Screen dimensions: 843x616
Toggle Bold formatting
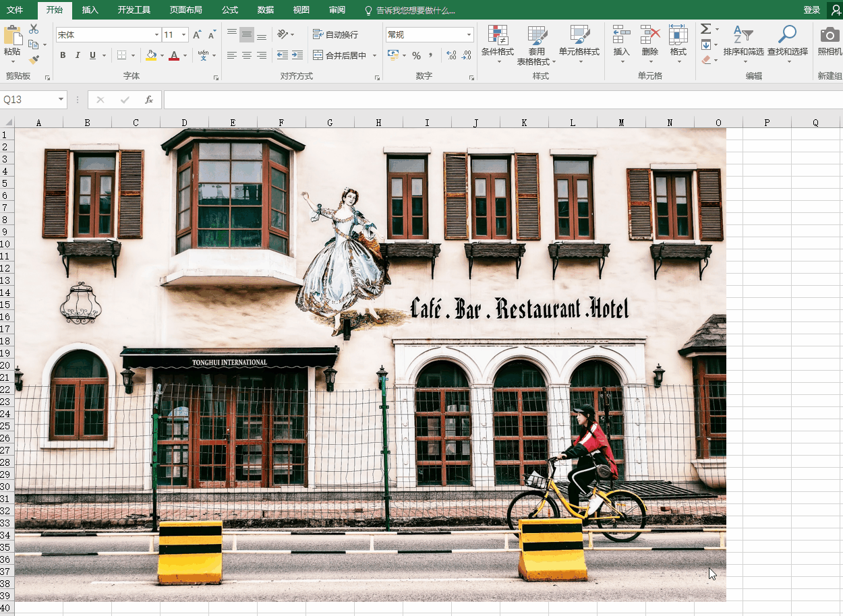pyautogui.click(x=63, y=55)
